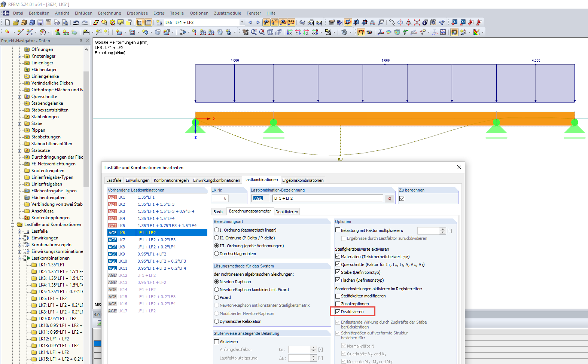The height and width of the screenshot is (364, 588).
Task: Click the Save file toolbar icon
Action: pyautogui.click(x=40, y=22)
